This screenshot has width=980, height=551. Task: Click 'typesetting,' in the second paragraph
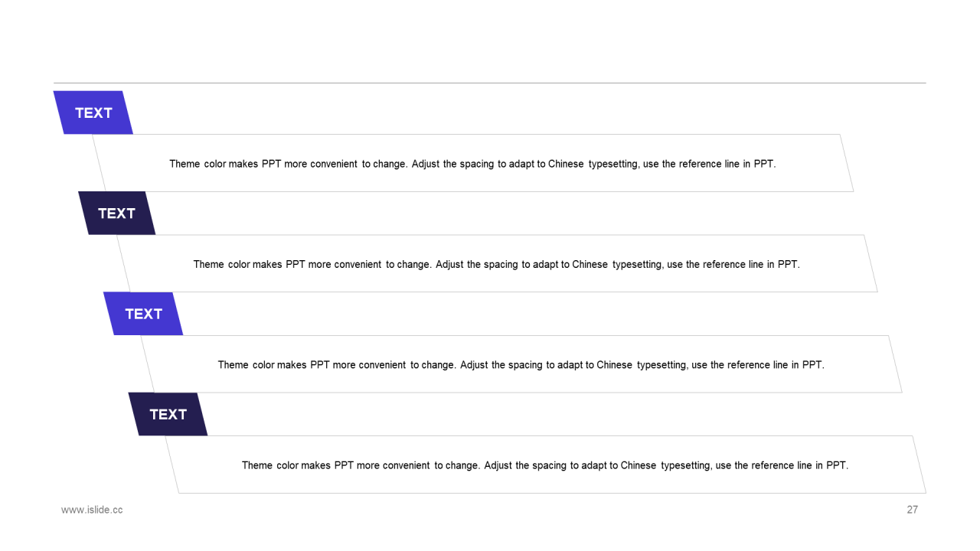[638, 265]
